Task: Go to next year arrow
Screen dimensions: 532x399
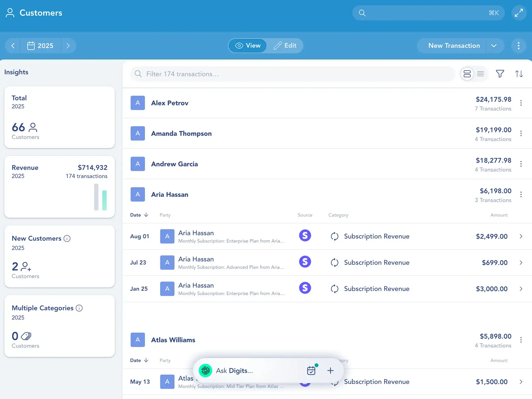Action: click(68, 45)
